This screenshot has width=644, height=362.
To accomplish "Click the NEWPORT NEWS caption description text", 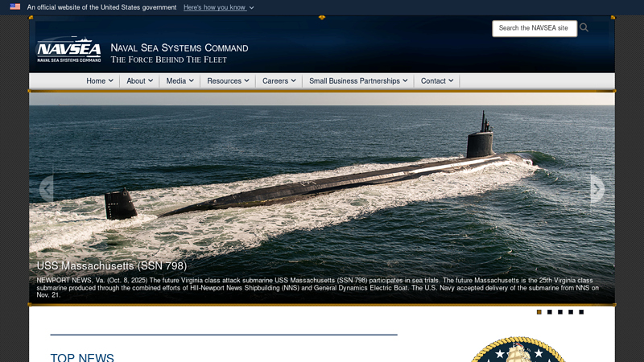I will click(317, 287).
